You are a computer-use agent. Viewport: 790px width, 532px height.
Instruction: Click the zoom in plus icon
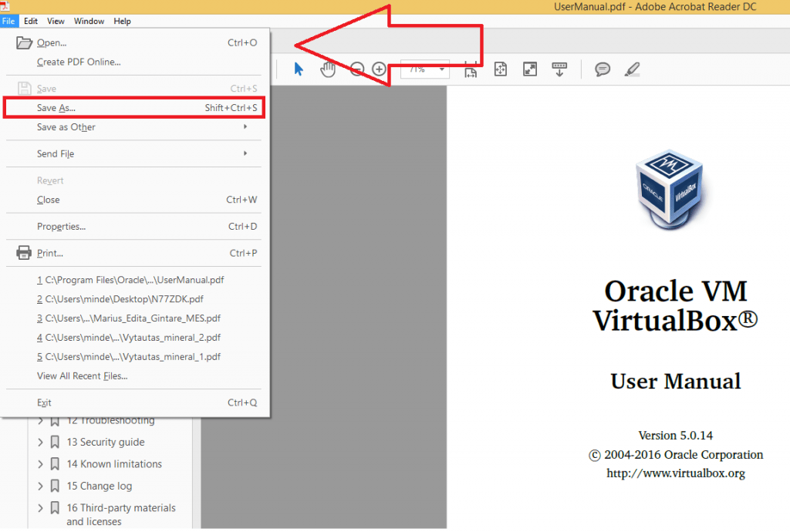tap(379, 69)
